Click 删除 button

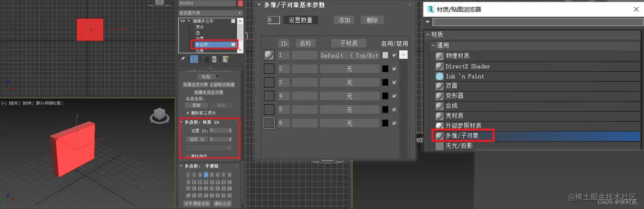pyautogui.click(x=372, y=20)
